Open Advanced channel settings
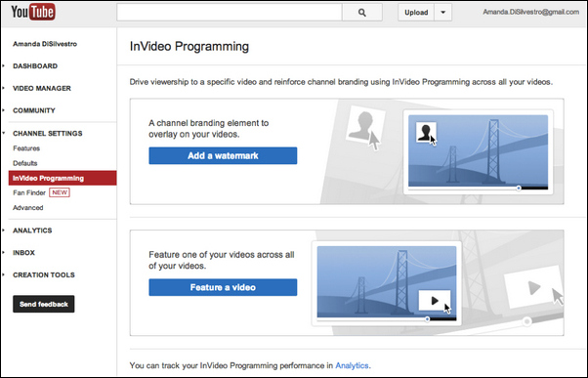Screen dimensions: 588x378 (x=28, y=207)
